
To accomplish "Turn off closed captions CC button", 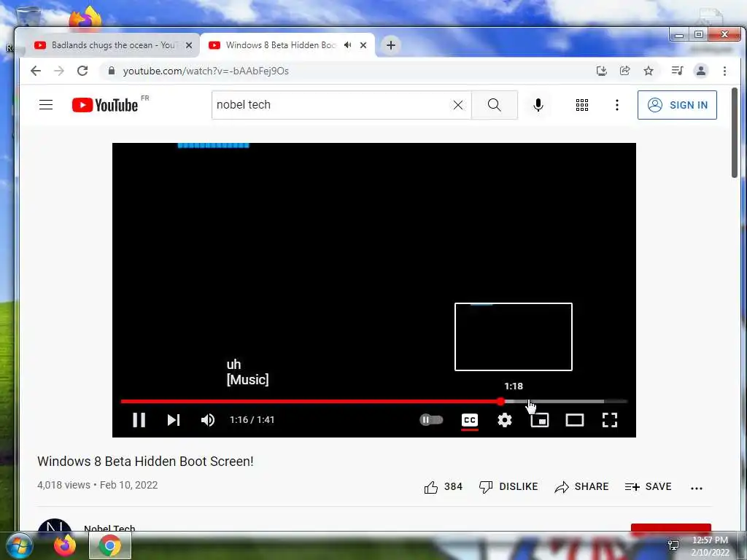I will coord(470,419).
